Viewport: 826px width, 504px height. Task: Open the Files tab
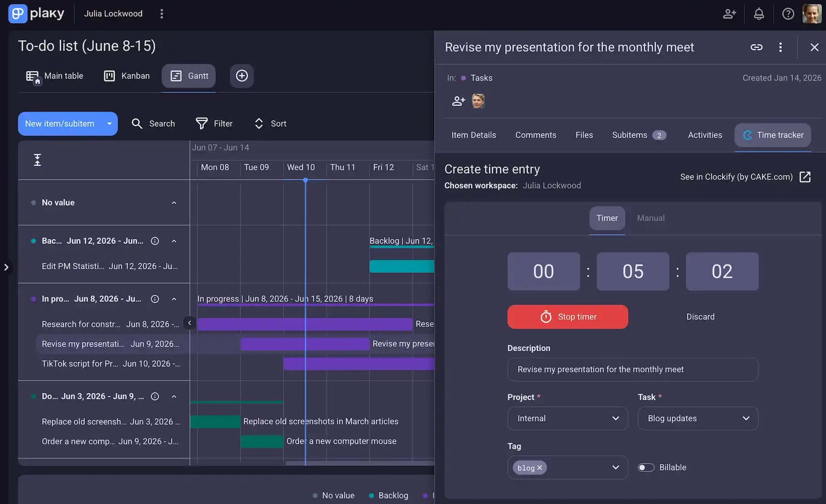click(584, 135)
